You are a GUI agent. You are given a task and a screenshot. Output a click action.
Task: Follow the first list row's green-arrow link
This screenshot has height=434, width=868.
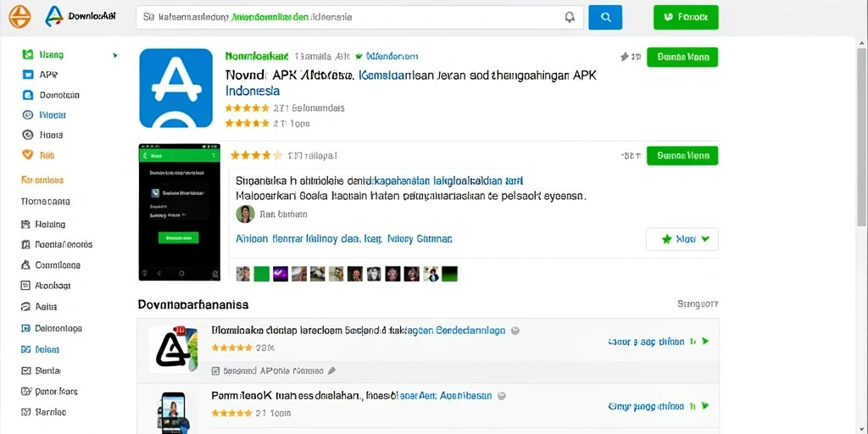pos(658,342)
